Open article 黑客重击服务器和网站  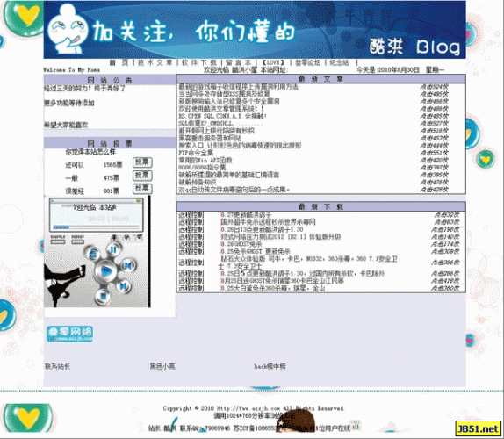[x=210, y=138]
